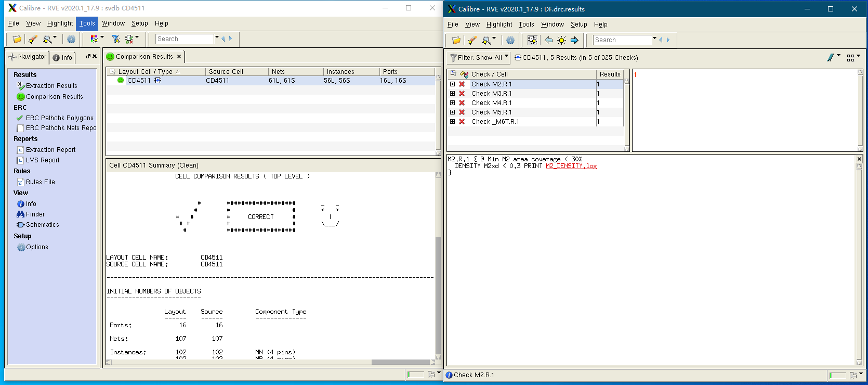Click zoom magnifier icon in DRC toolbar
The width and height of the screenshot is (868, 385).
pyautogui.click(x=486, y=40)
